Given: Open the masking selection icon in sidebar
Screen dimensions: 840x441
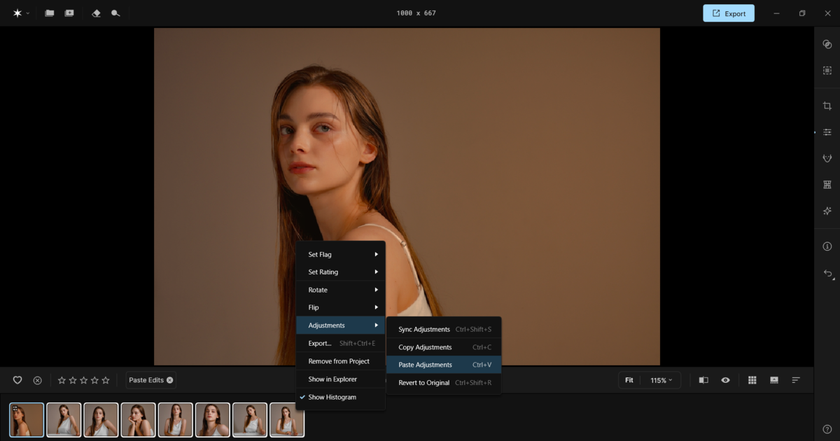Looking at the screenshot, I should click(x=827, y=70).
